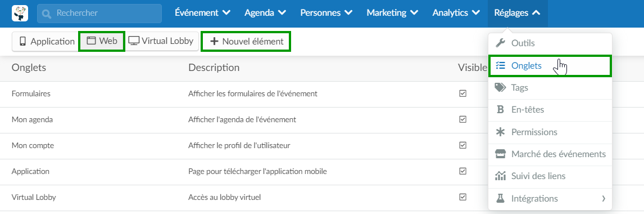Viewport: 644px width, 214px height.
Task: Click the InEvent logo icon
Action: [20, 13]
